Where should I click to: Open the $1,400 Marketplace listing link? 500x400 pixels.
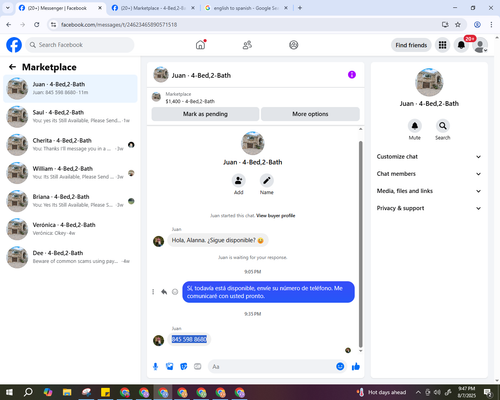(190, 101)
